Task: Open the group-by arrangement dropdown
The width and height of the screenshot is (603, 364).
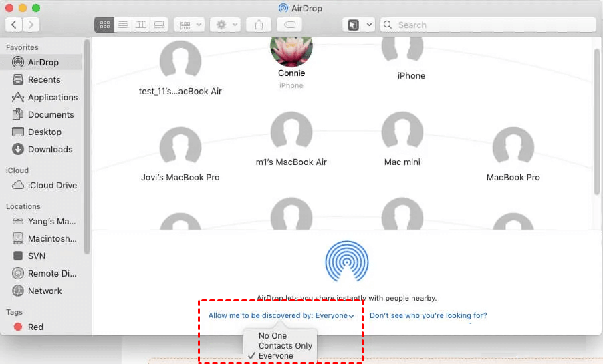Action: click(189, 25)
